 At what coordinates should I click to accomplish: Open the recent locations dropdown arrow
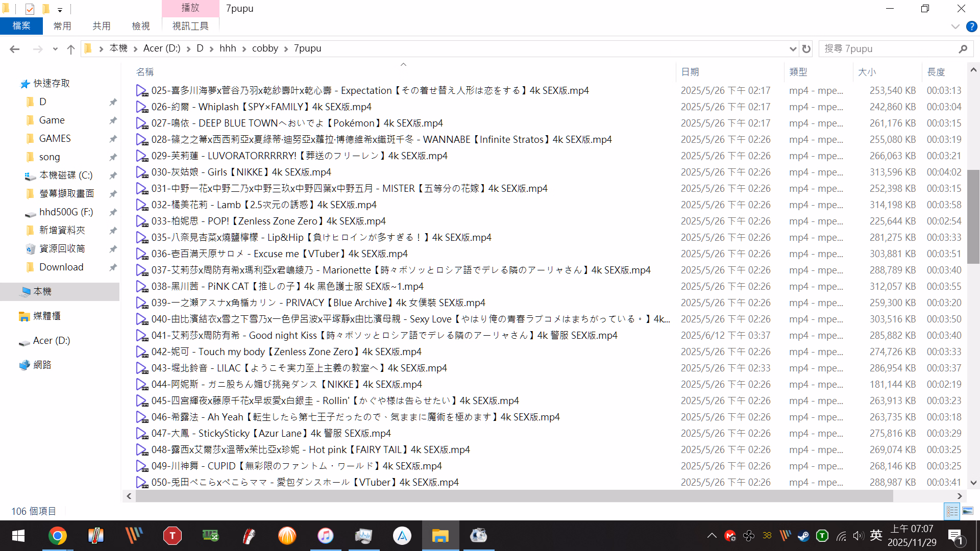coord(55,49)
